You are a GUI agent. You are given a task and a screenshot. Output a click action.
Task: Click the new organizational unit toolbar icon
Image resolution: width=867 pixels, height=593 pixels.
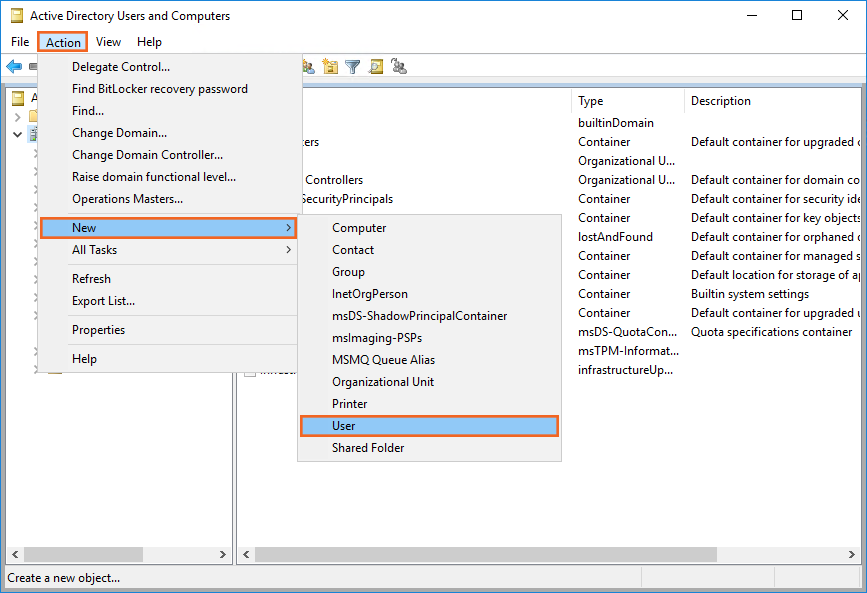(x=331, y=67)
